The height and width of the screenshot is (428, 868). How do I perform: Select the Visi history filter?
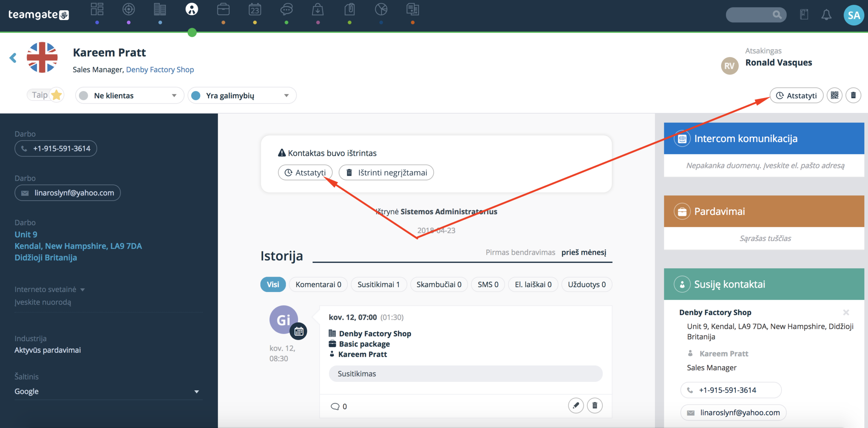coord(273,284)
